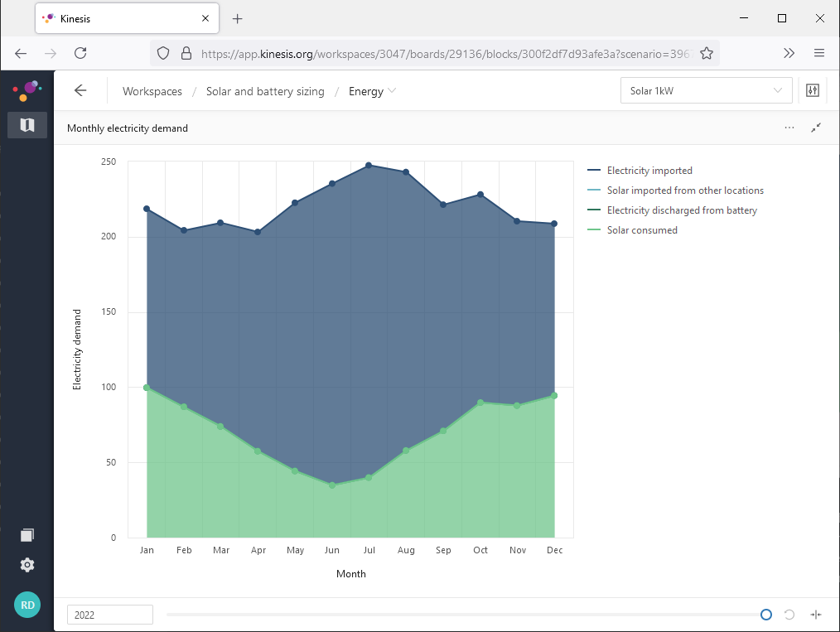Image resolution: width=840 pixels, height=632 pixels.
Task: Collapse the block with the minimize arrows icon
Action: pos(816,128)
